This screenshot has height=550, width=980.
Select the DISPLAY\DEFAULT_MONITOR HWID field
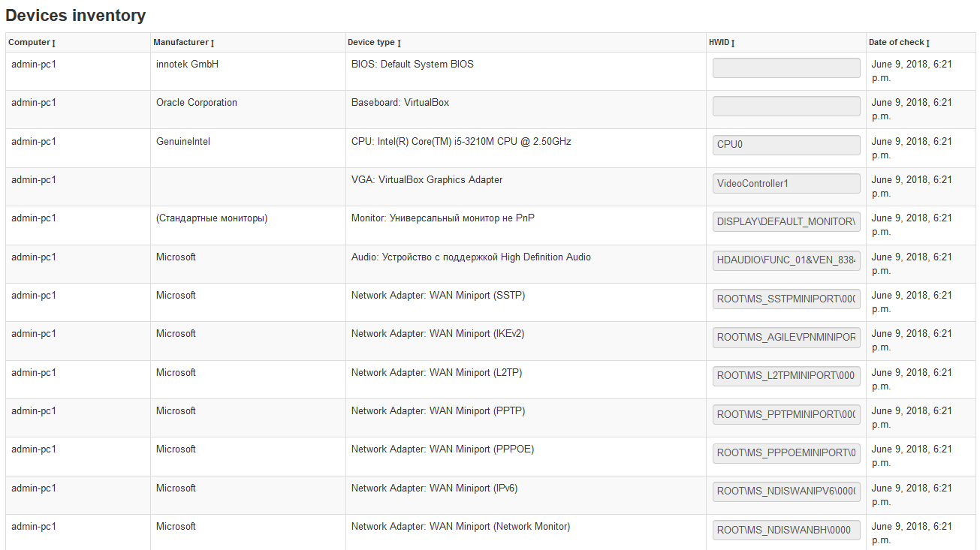pyautogui.click(x=786, y=221)
